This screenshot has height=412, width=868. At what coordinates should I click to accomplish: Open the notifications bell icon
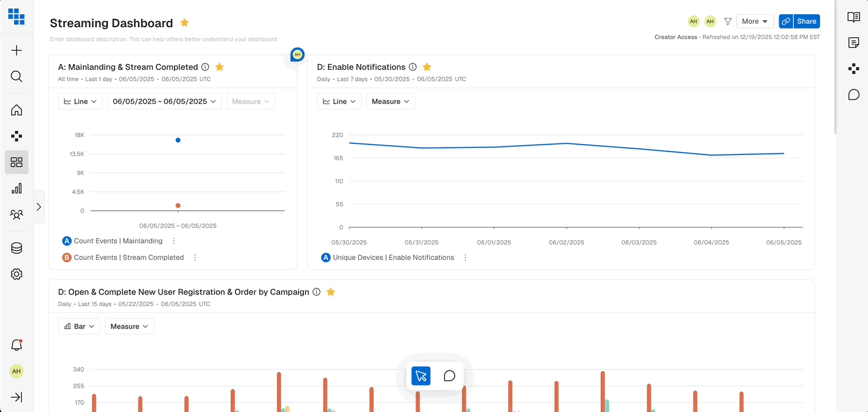17,345
